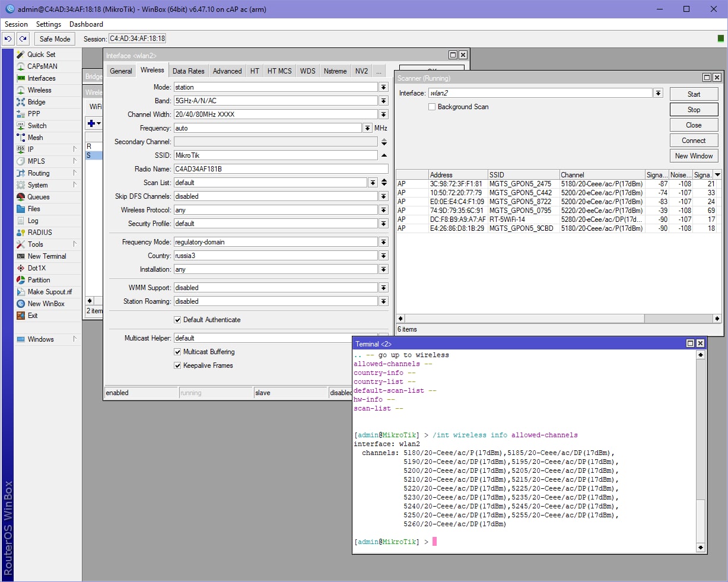
Task: Toggle Safe Mode button
Action: click(x=55, y=39)
